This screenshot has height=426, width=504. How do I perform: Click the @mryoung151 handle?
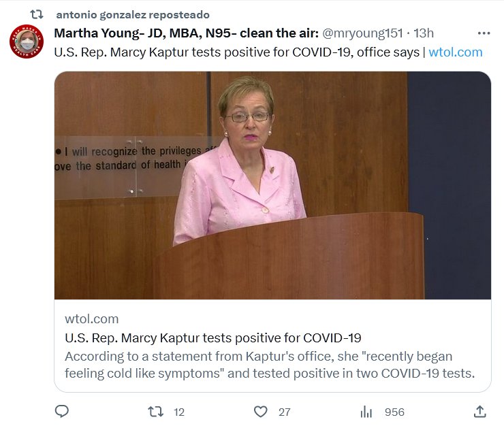[x=362, y=33]
